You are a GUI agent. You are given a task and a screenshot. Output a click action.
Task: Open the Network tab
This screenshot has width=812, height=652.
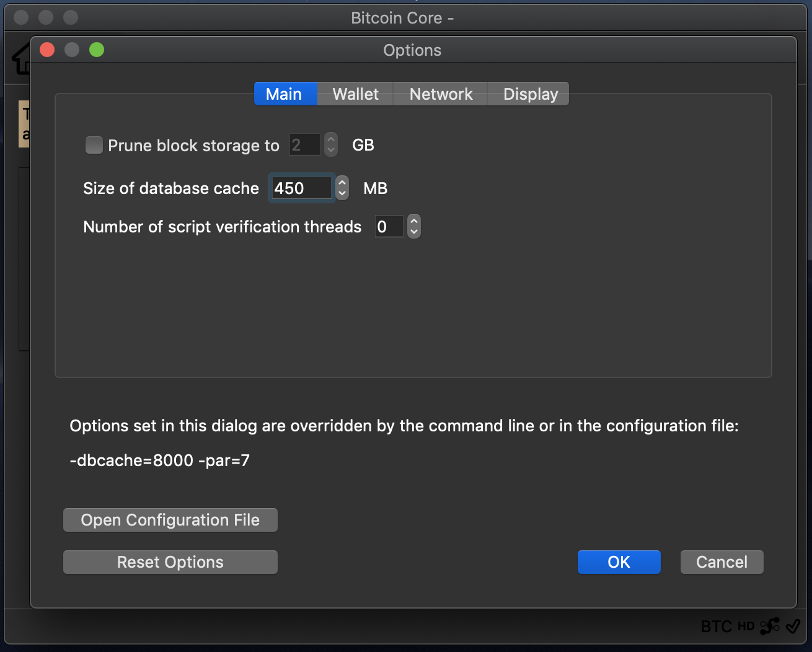[x=441, y=94]
